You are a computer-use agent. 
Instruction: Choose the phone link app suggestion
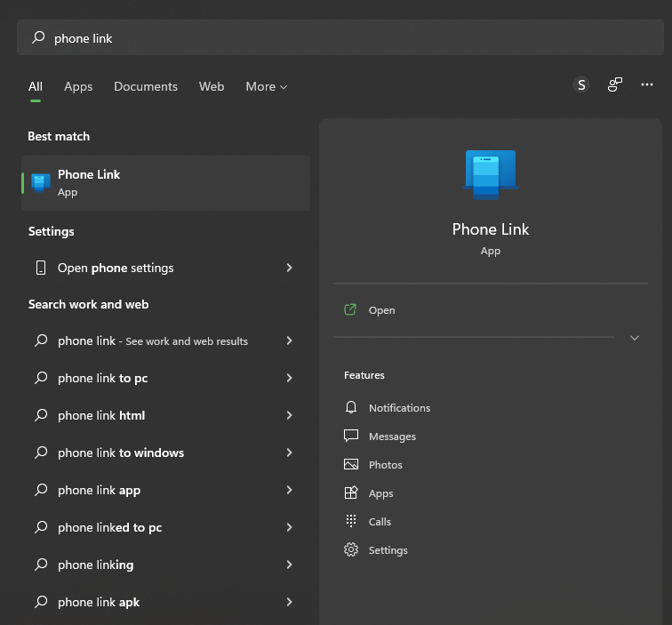coord(165,490)
